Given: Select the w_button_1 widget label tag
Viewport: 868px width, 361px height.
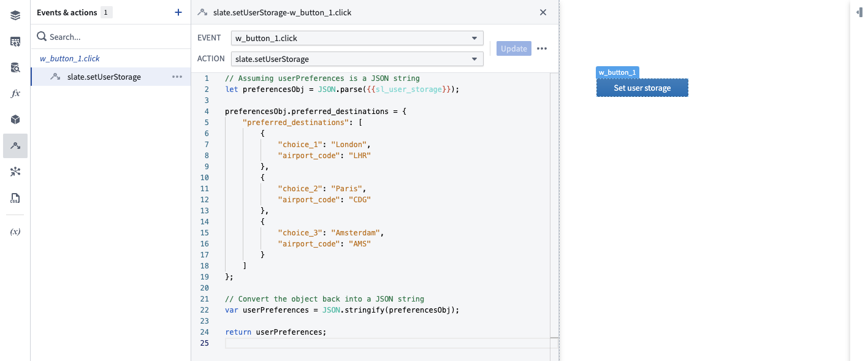Looking at the screenshot, I should [618, 72].
